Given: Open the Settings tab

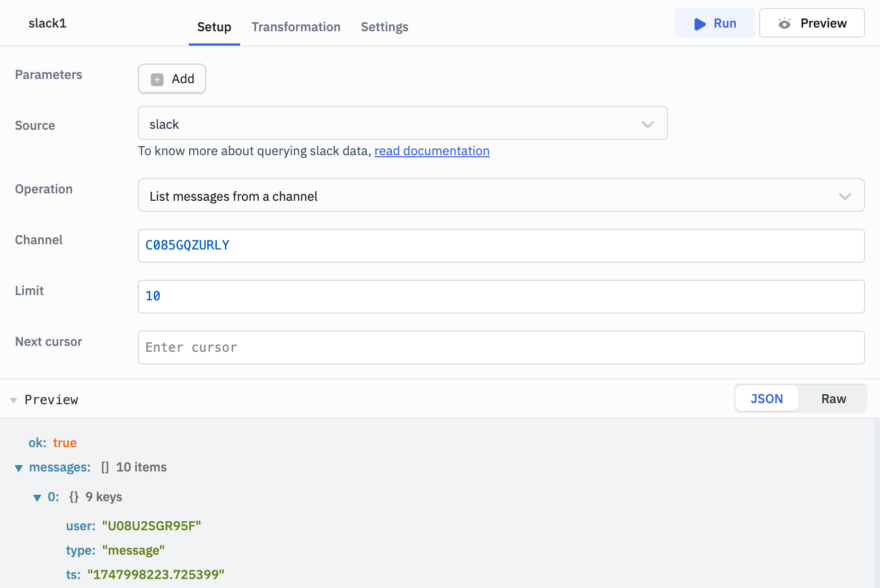Looking at the screenshot, I should pyautogui.click(x=384, y=27).
